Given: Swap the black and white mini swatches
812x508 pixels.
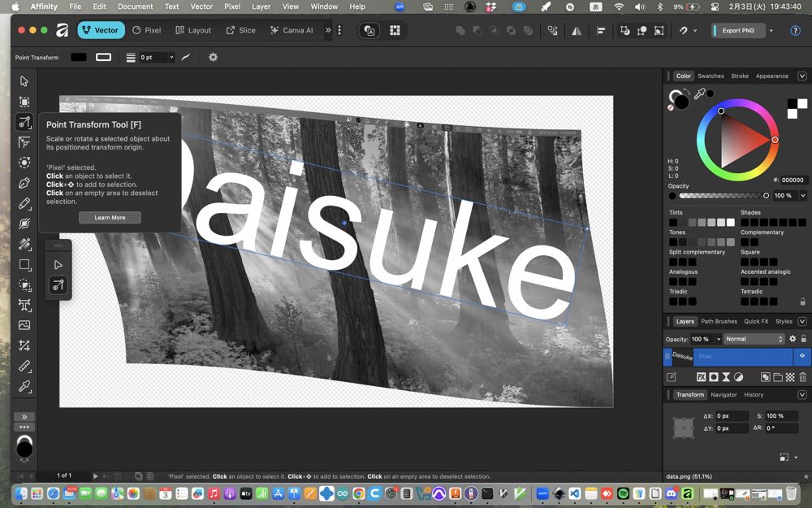Looking at the screenshot, I should [x=797, y=108].
